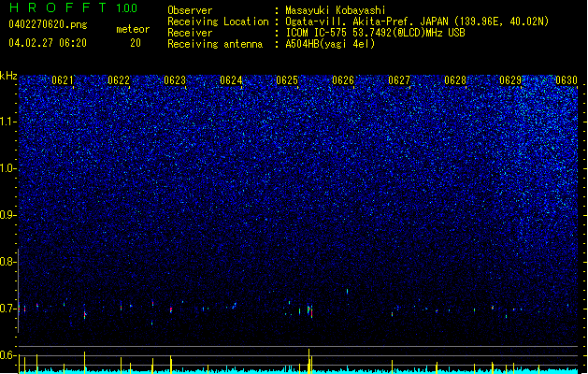Viewport: 588px width, 374px height.
Task: Click the meteor count label
Action: [x=133, y=29]
